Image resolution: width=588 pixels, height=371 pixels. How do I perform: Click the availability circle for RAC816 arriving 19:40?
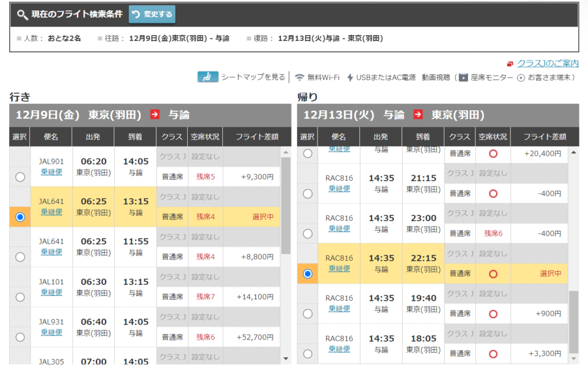(493, 314)
